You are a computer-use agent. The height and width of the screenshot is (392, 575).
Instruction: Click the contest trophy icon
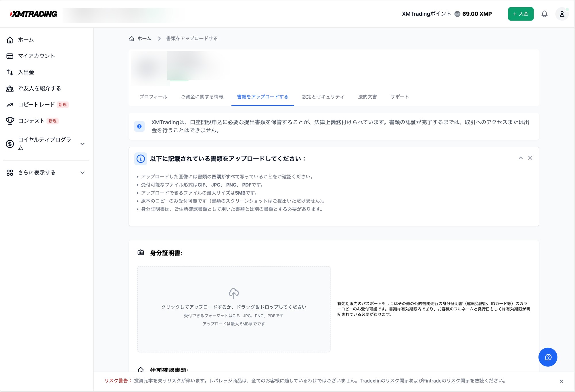click(x=10, y=121)
